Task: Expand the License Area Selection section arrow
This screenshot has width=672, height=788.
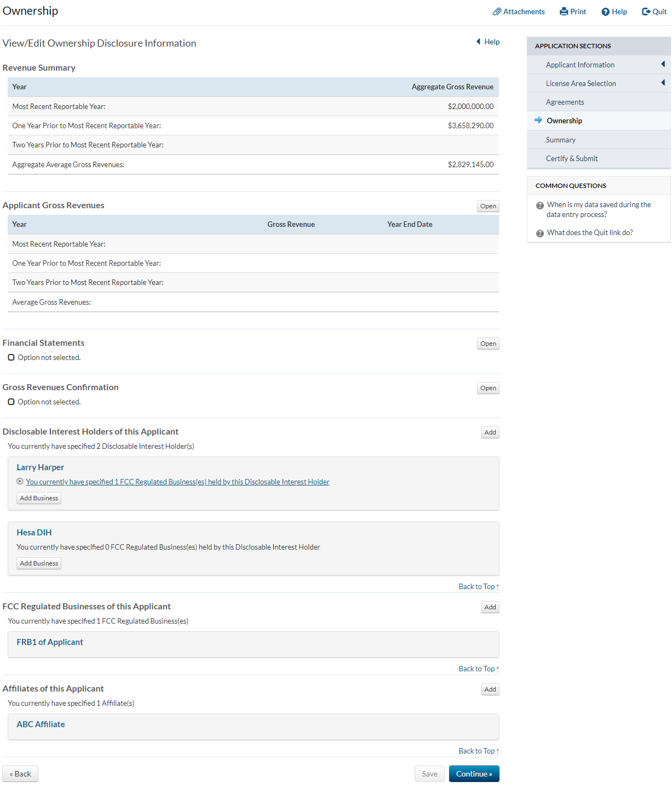Action: click(x=663, y=83)
